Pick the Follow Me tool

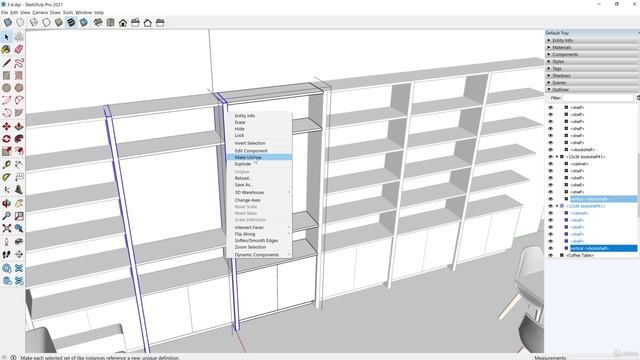[19, 139]
